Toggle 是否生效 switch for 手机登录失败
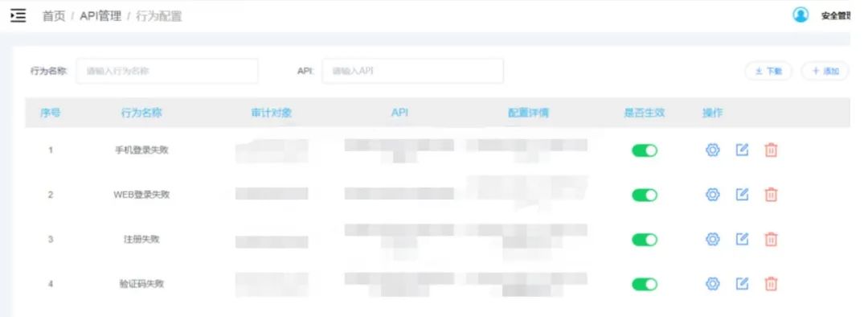868x317 pixels. coord(645,150)
